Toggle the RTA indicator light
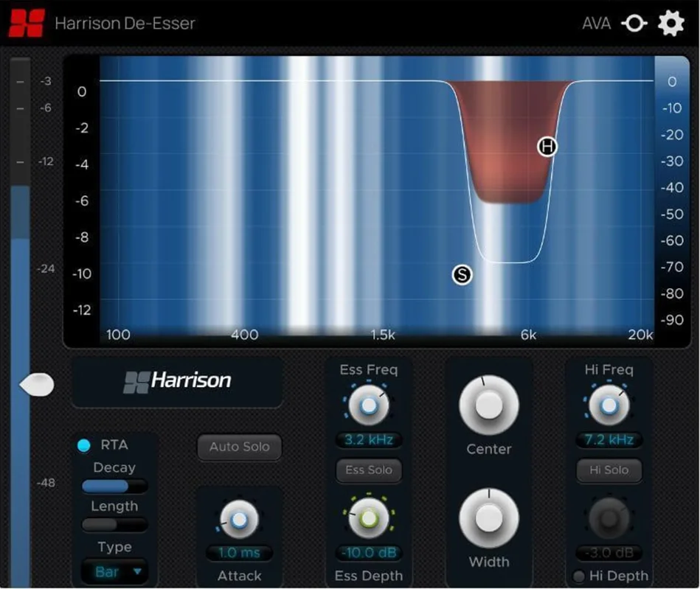 (84, 445)
